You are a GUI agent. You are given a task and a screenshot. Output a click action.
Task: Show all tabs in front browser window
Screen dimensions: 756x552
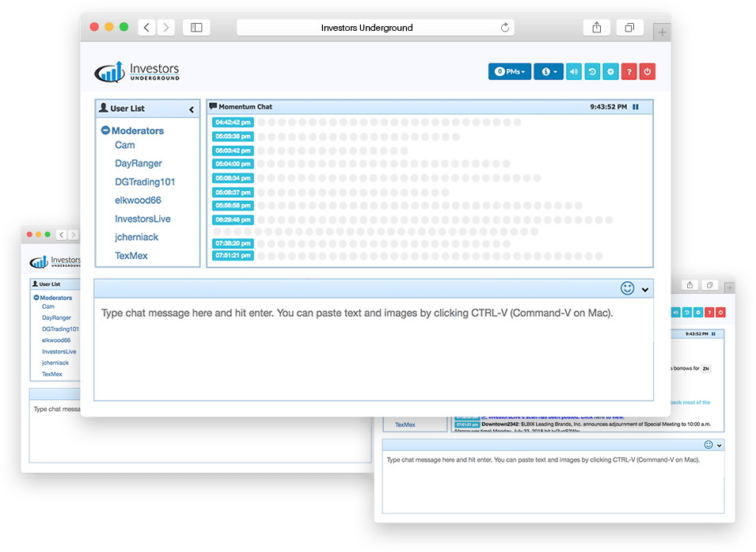tap(629, 28)
